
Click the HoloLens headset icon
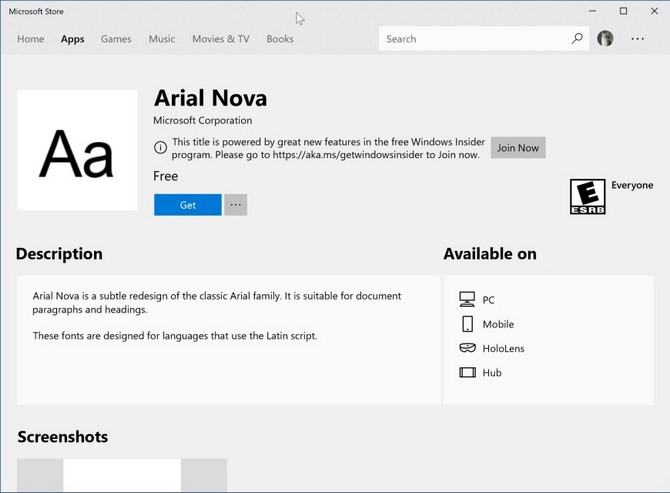pos(467,348)
